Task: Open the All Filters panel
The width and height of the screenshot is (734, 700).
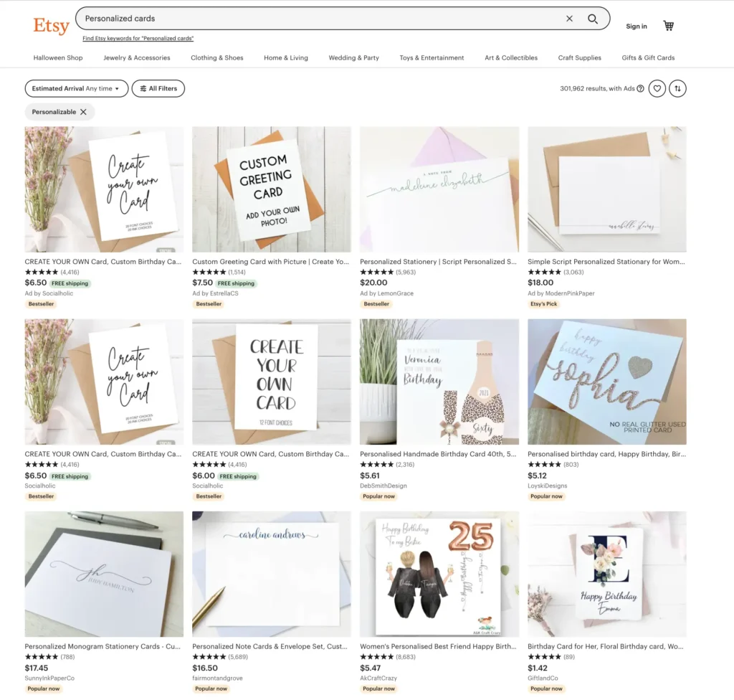Action: pos(158,88)
